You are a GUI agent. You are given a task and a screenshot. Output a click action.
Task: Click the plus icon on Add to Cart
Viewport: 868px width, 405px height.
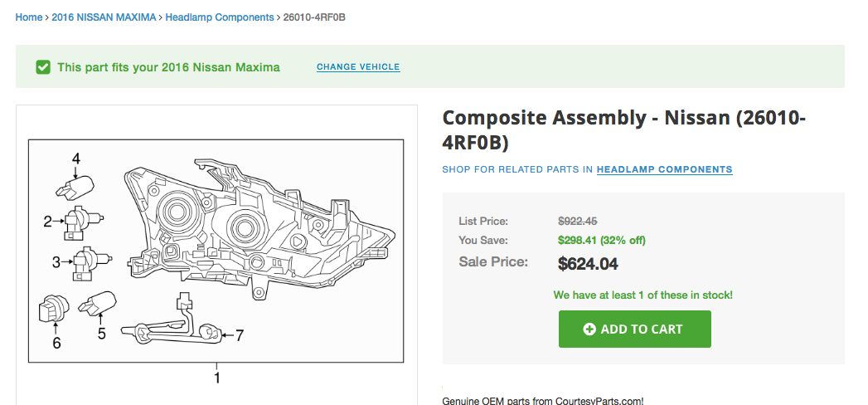click(589, 329)
